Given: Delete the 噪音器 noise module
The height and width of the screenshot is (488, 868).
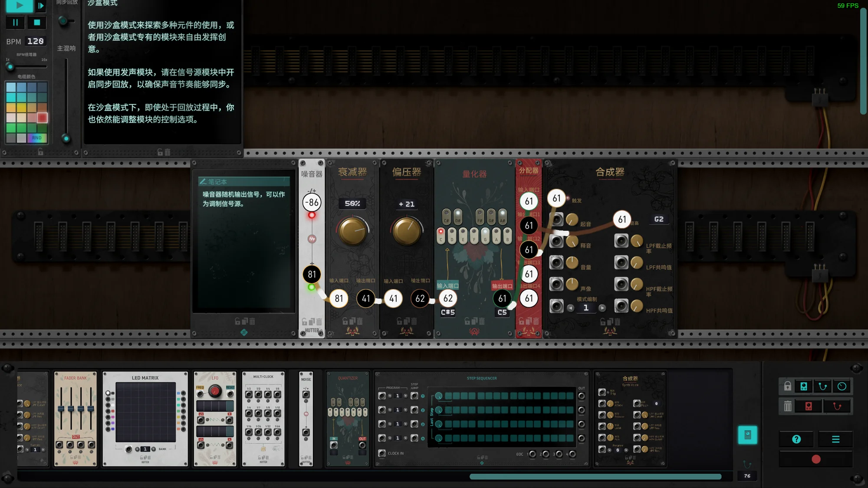Looking at the screenshot, I should click(x=319, y=321).
